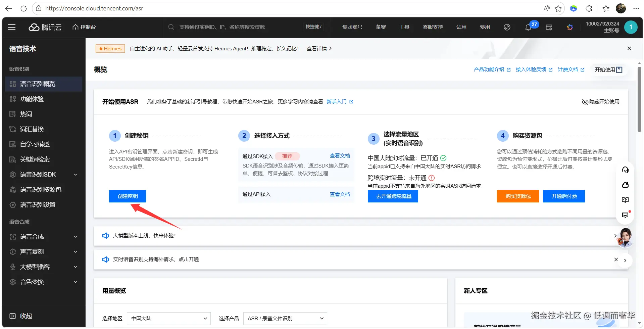Click the browser address bar URL
The height and width of the screenshot is (329, 644).
(94, 8)
